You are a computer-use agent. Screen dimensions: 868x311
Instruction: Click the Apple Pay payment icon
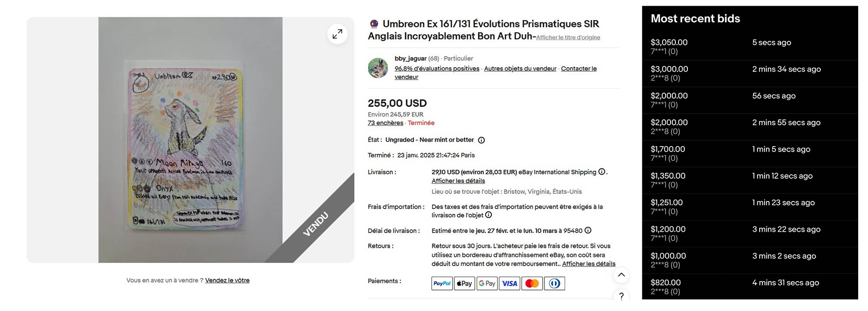click(x=464, y=283)
